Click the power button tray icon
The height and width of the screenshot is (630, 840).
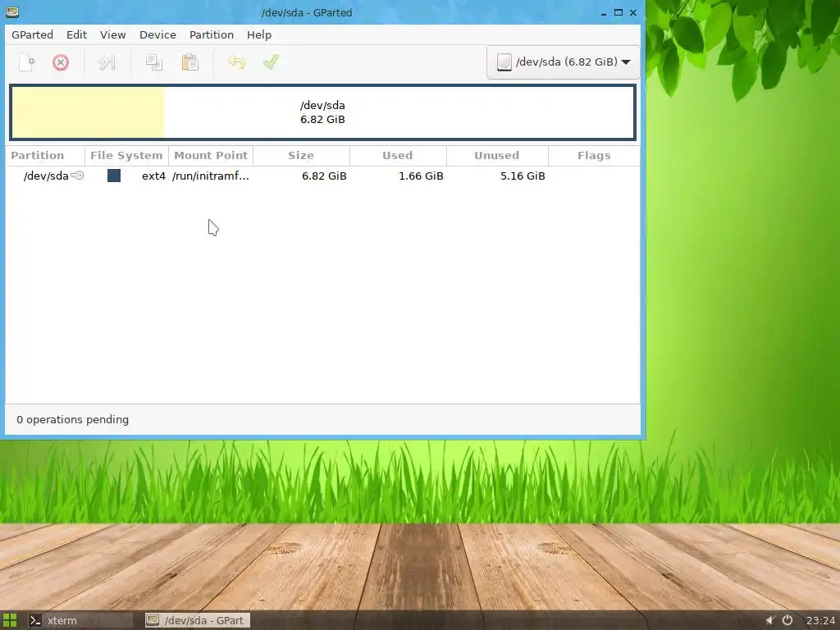(x=787, y=620)
